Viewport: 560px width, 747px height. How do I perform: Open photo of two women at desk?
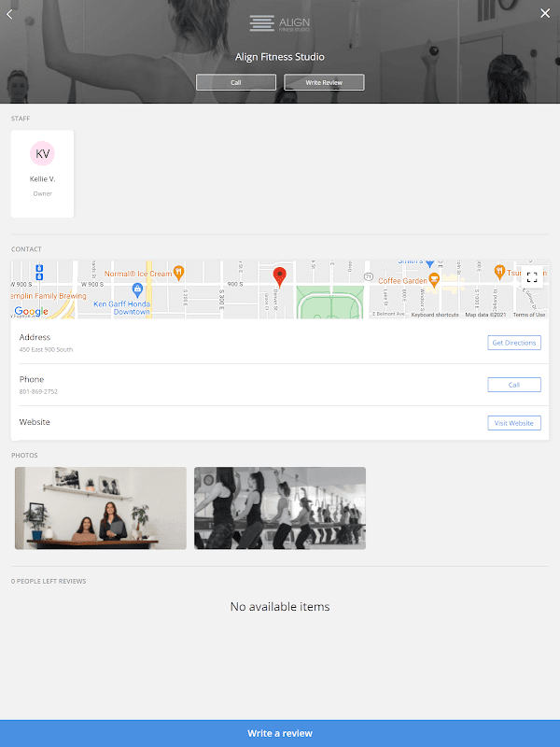click(101, 508)
